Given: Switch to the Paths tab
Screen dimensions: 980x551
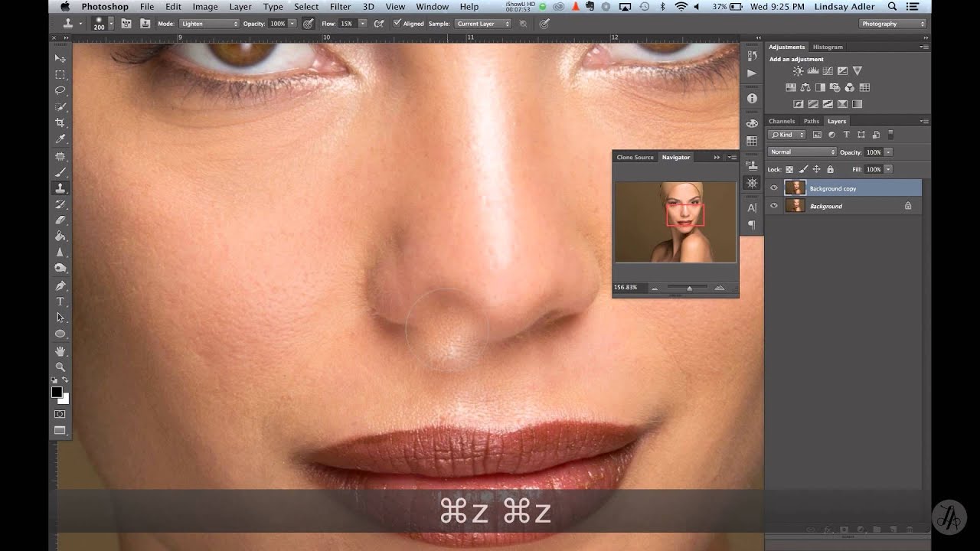Looking at the screenshot, I should (812, 121).
